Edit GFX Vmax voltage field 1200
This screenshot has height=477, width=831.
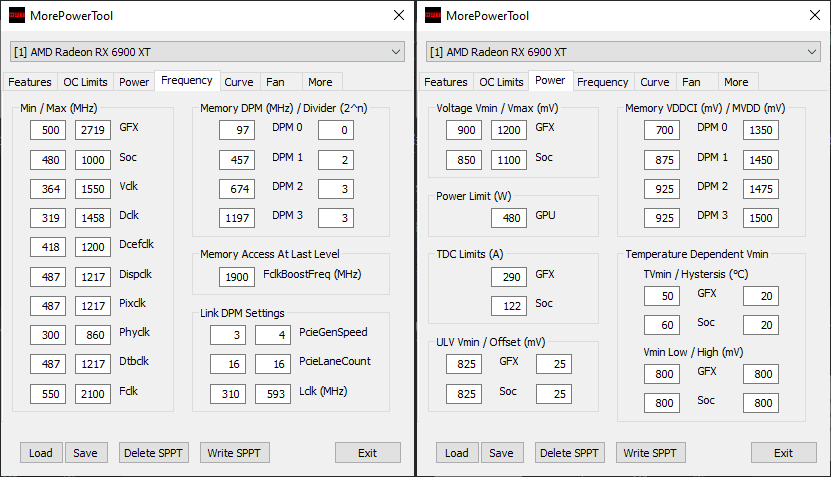pyautogui.click(x=509, y=130)
